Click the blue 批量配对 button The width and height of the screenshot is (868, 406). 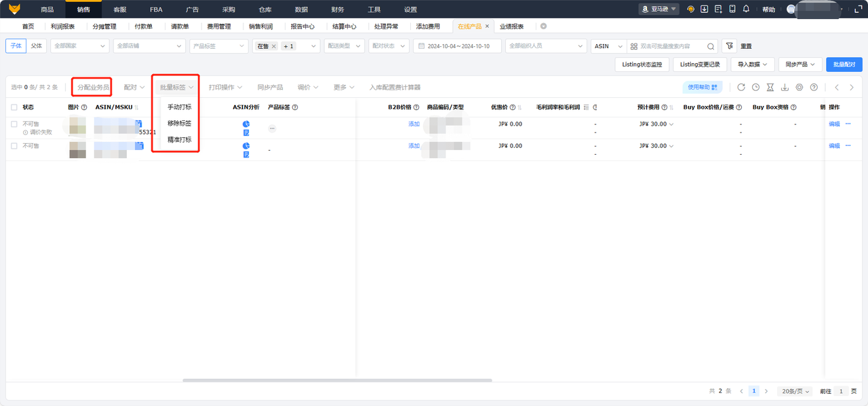point(844,64)
